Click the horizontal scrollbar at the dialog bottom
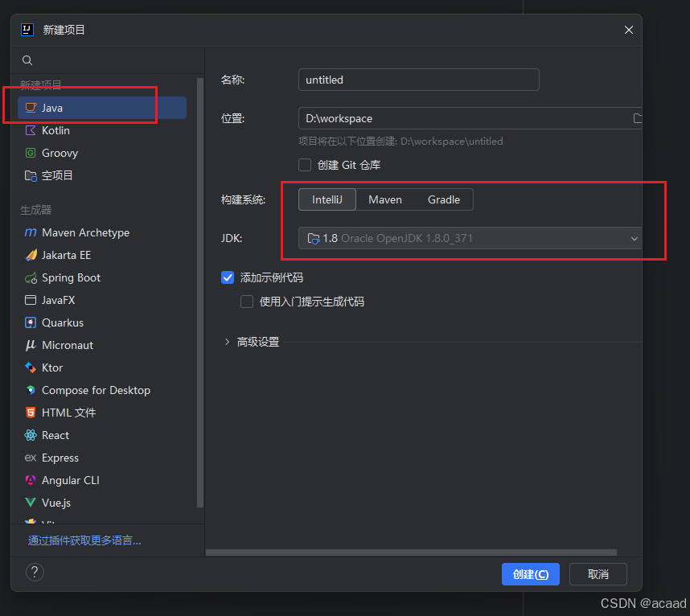The height and width of the screenshot is (616, 690). point(411,552)
